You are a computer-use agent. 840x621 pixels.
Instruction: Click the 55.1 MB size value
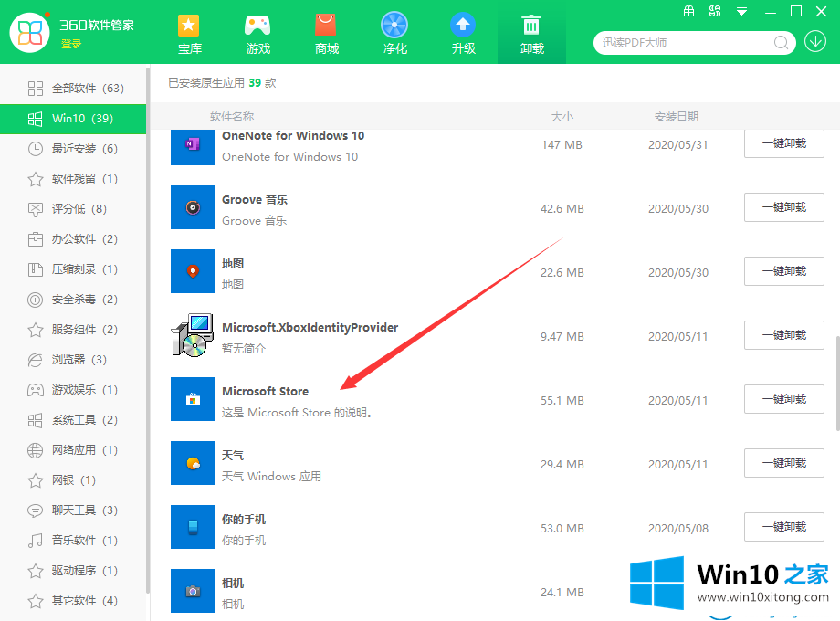click(x=562, y=400)
